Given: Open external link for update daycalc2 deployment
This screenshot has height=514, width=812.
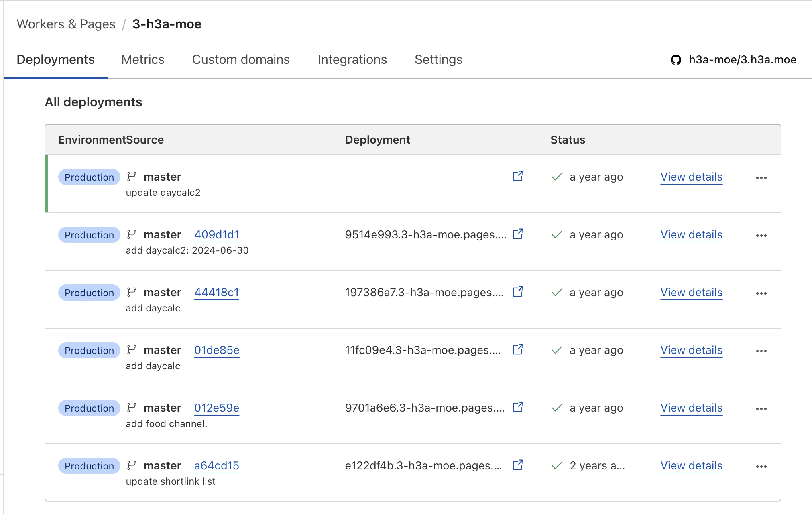Looking at the screenshot, I should 518,176.
